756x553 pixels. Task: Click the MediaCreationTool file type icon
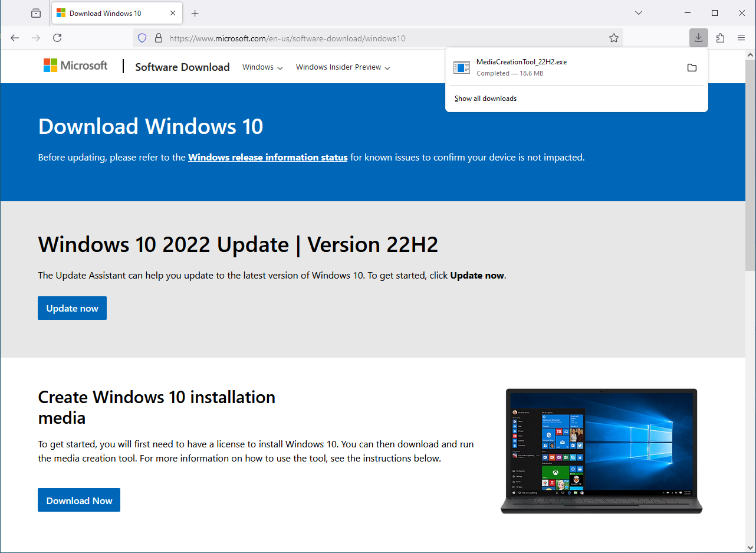click(461, 67)
